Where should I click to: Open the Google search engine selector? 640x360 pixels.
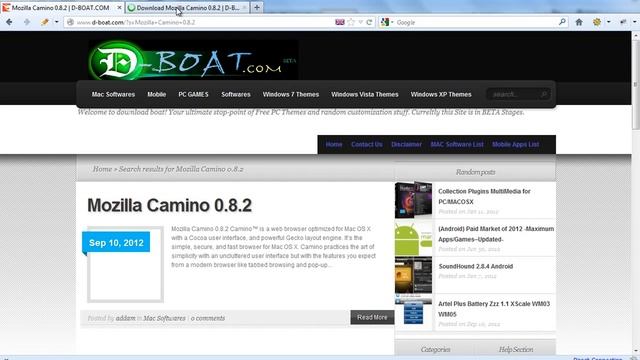click(386, 22)
